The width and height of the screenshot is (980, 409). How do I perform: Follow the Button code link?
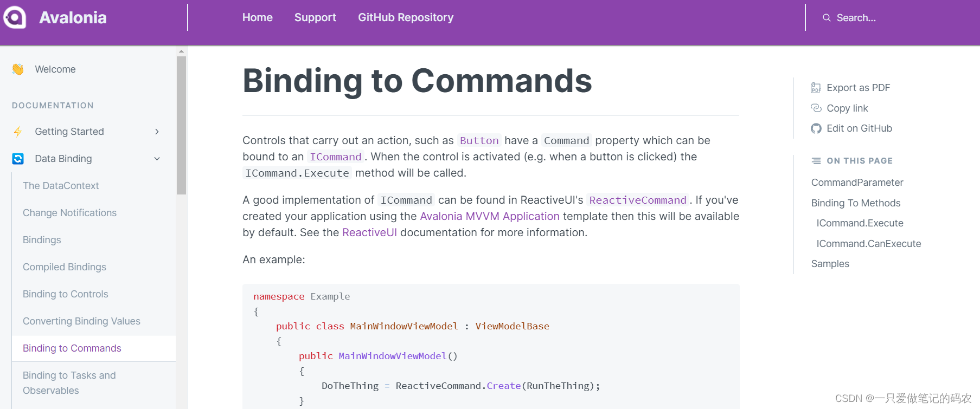(x=479, y=141)
